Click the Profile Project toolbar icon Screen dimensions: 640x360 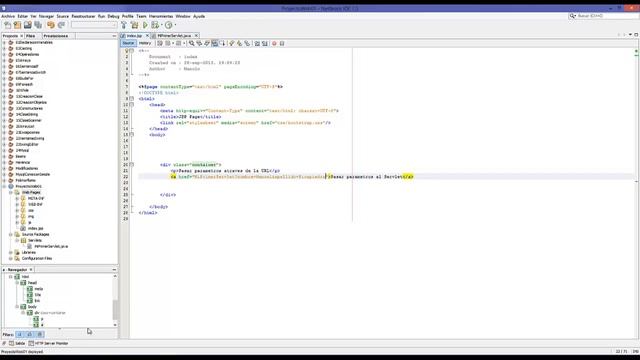[x=169, y=25]
